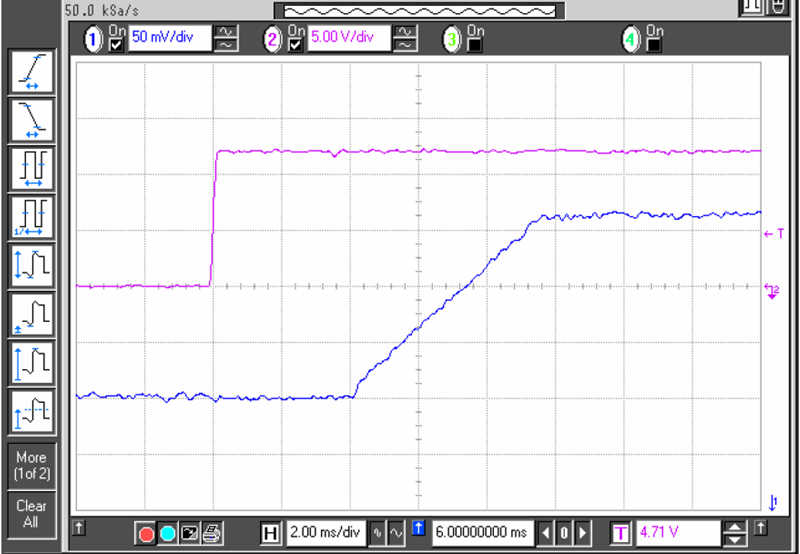Screen dimensions: 800x554
Task: Click More (1 of 2) measurements button
Action: click(x=32, y=466)
